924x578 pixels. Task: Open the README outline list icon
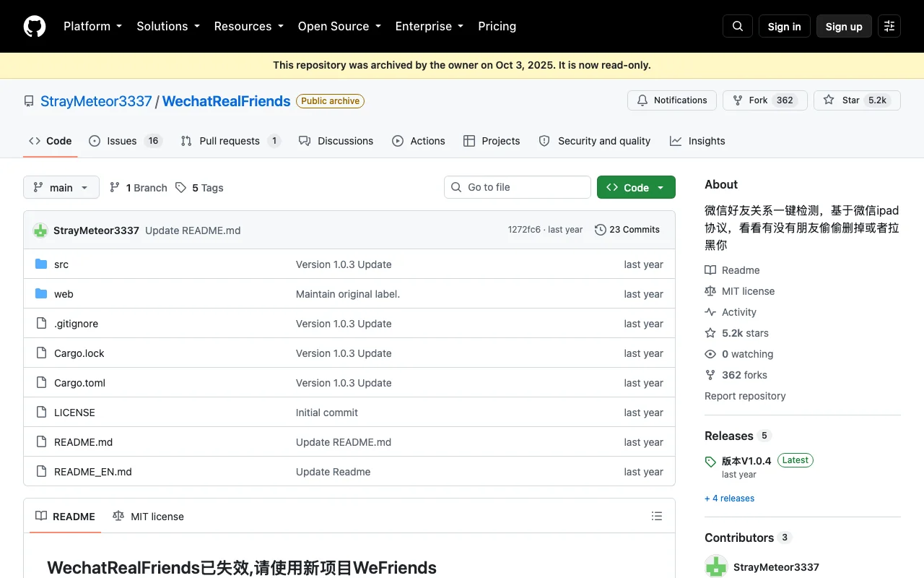pyautogui.click(x=657, y=516)
